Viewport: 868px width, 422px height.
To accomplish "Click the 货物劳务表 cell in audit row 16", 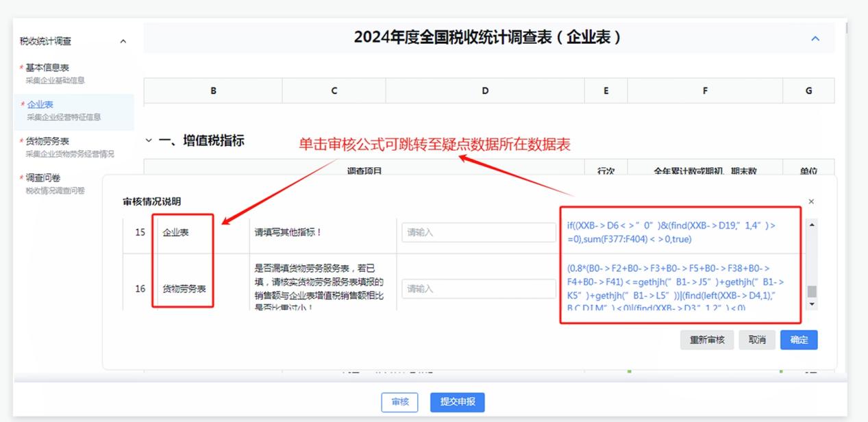I will tap(184, 288).
